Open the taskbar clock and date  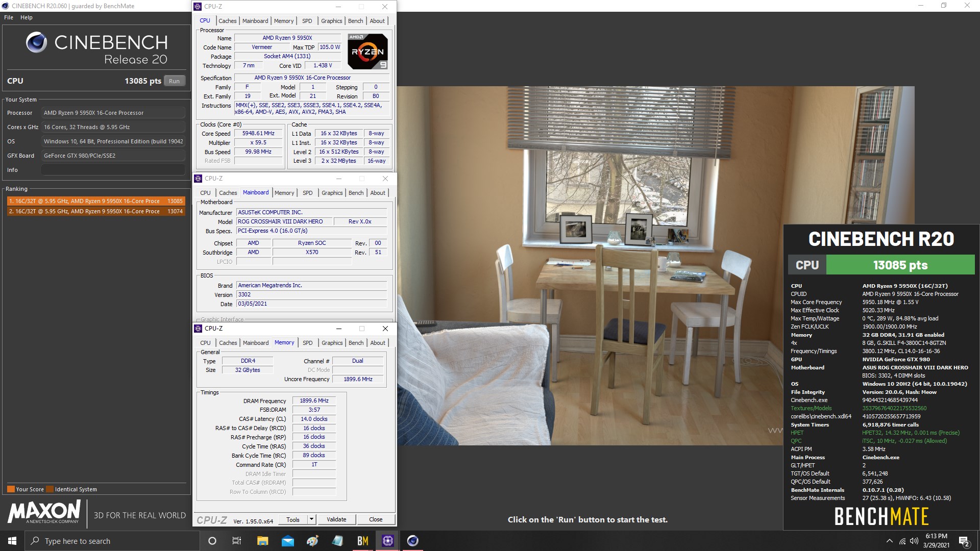(936, 541)
